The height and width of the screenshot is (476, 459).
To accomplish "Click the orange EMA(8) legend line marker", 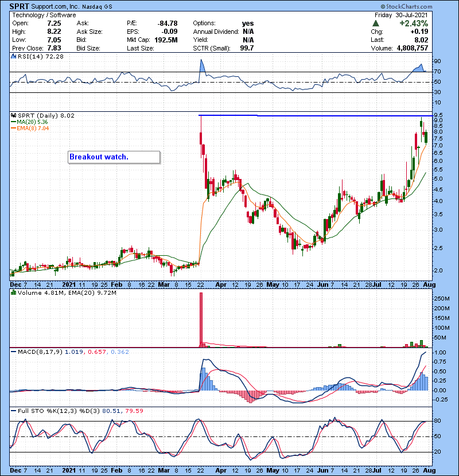I will (14, 128).
